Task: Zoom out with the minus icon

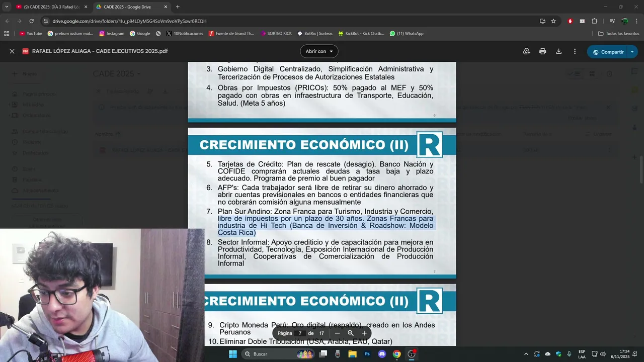Action: pyautogui.click(x=337, y=333)
